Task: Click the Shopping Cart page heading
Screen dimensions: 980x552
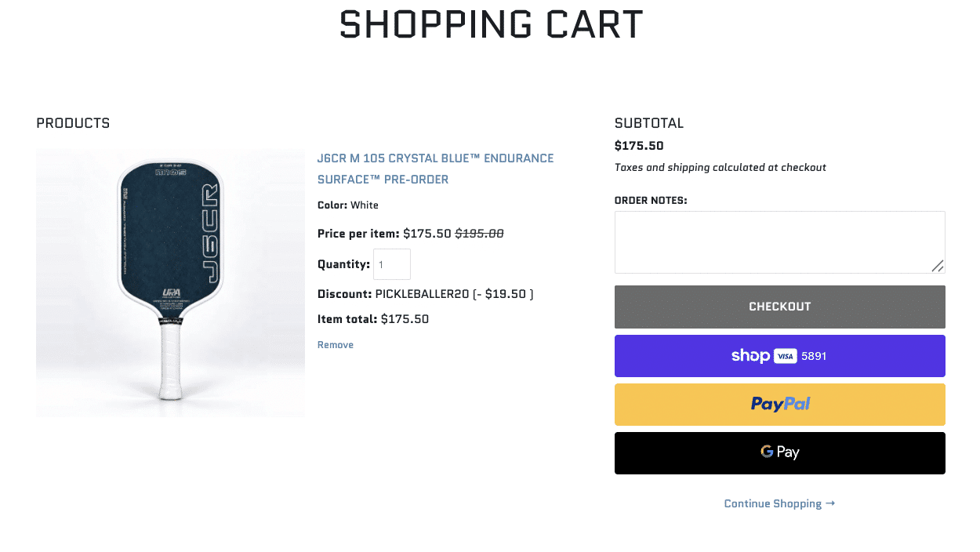Action: tap(491, 24)
